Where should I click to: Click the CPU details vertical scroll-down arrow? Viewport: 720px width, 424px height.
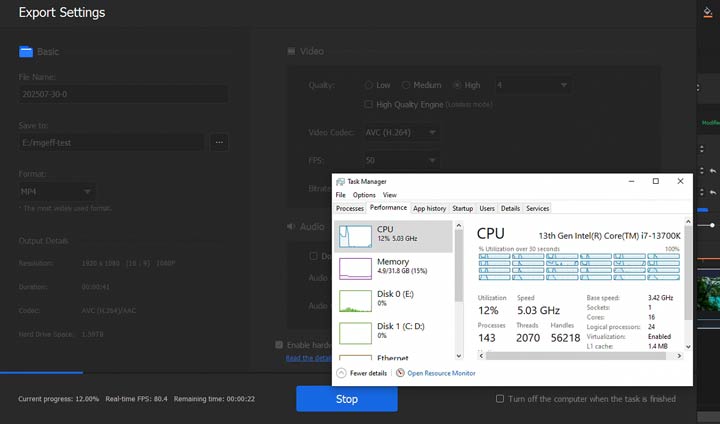(x=688, y=347)
